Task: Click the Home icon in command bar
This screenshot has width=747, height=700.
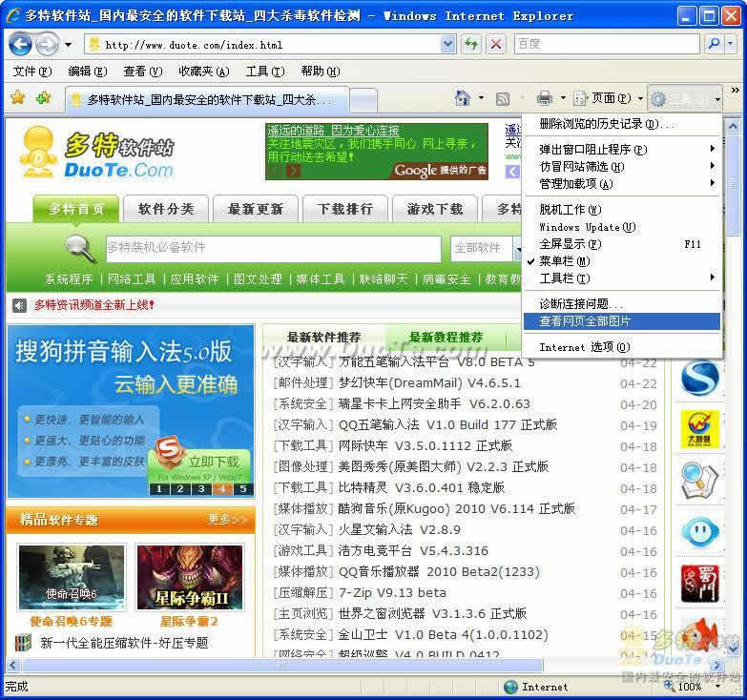Action: [x=463, y=98]
